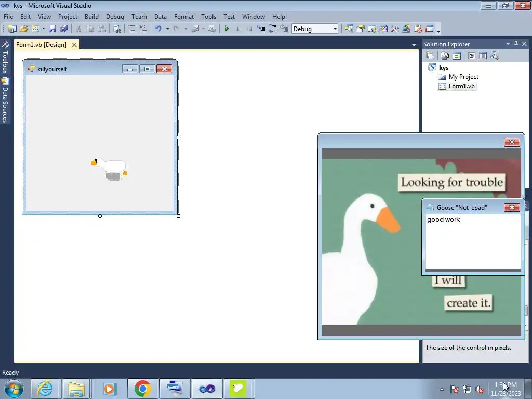Select the Form1.vb [Design] document tab

coord(42,45)
